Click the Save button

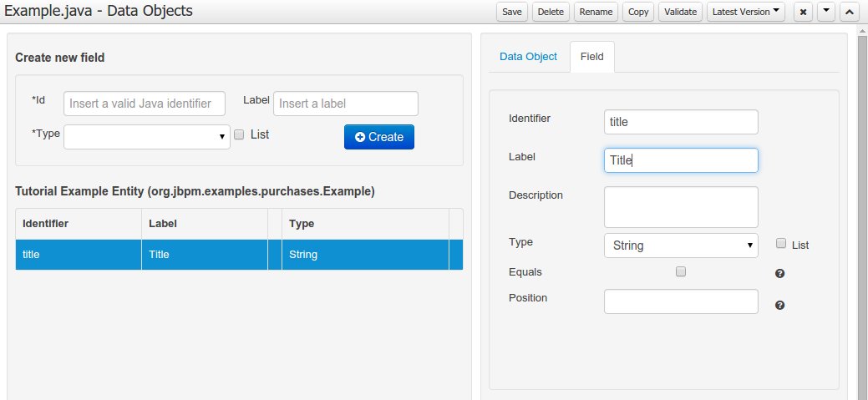pos(512,13)
